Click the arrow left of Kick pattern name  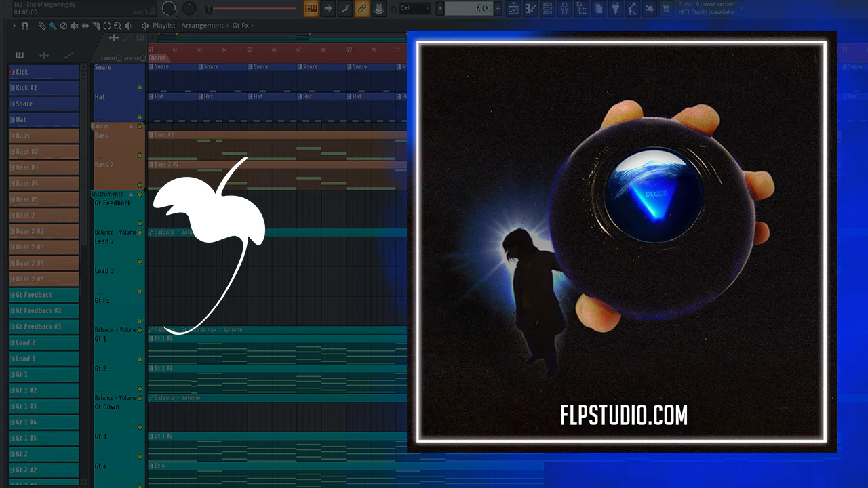[x=440, y=8]
